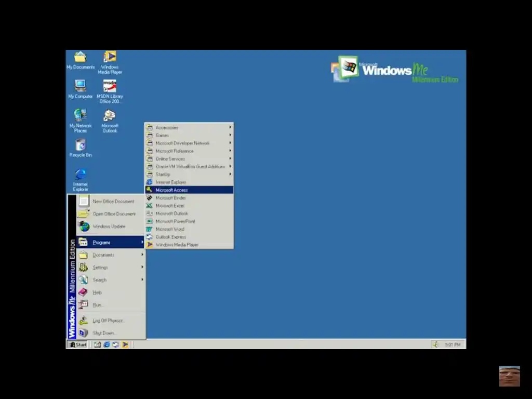Select the Recycle Bin icon
The width and height of the screenshot is (532, 399).
click(81, 148)
